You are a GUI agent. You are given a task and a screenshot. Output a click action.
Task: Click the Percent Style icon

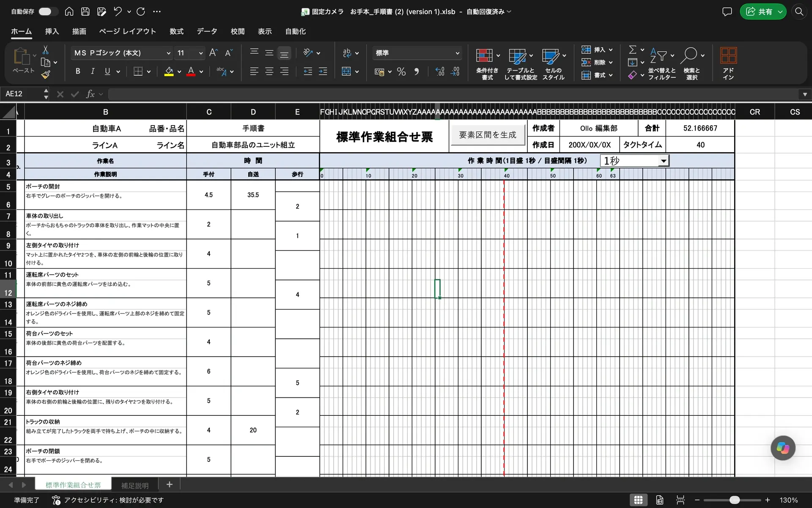click(x=401, y=71)
